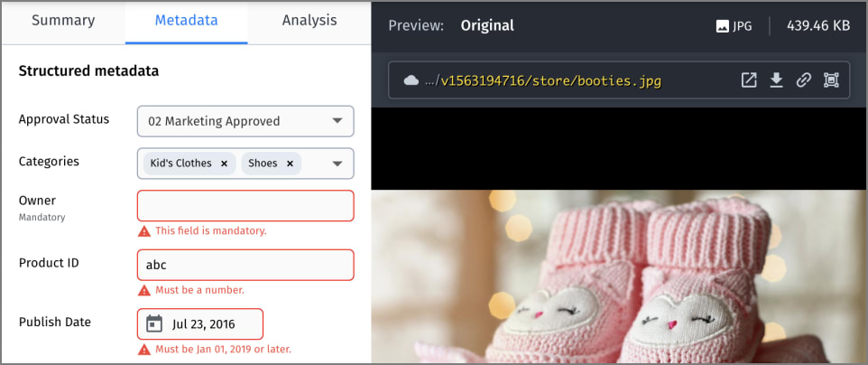Viewport: 868px width, 365px height.
Task: Click the Publish Date field Jul 23, 2016
Action: coord(199,324)
